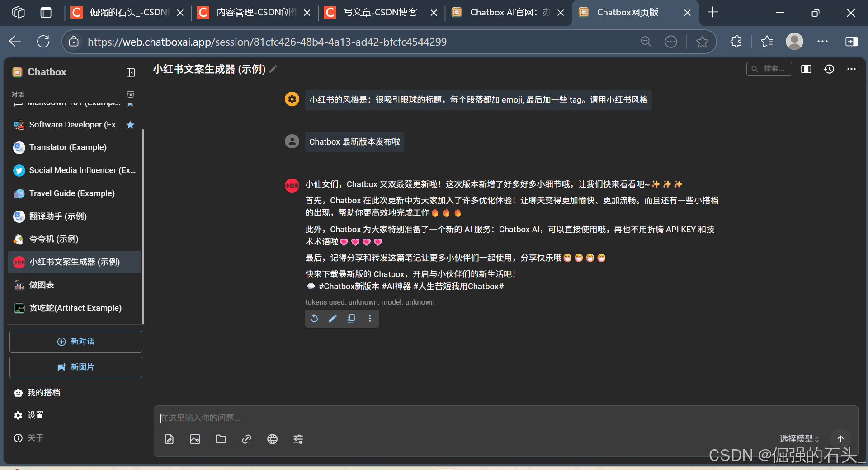Attach a document file to message
Screen dimensions: 868x470
click(x=169, y=439)
